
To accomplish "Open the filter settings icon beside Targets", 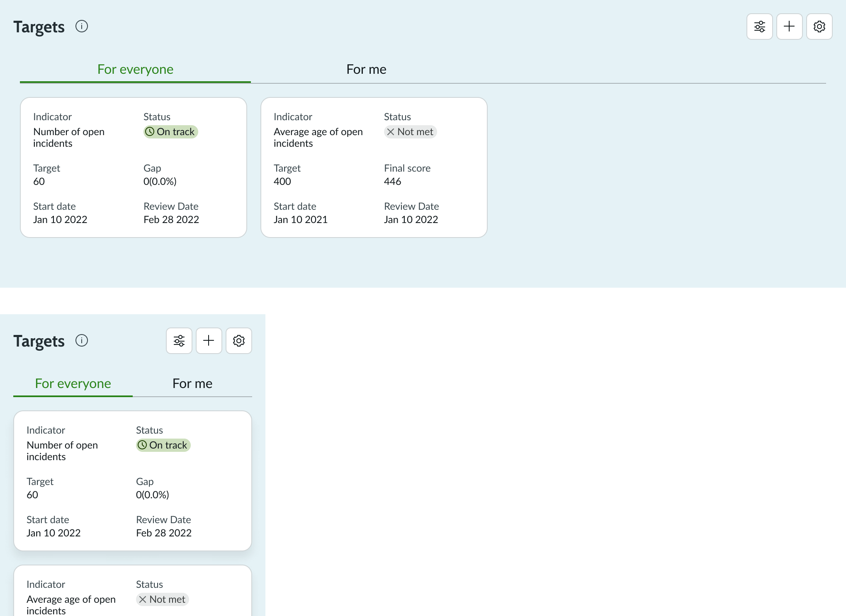I will tap(759, 26).
